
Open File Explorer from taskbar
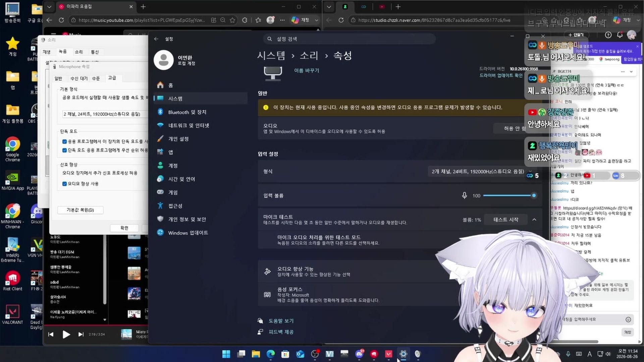tap(256, 354)
